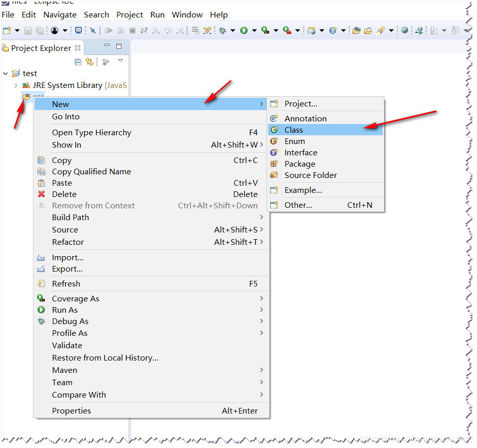This screenshot has height=448, width=477.
Task: Open the File menu
Action: pos(8,15)
